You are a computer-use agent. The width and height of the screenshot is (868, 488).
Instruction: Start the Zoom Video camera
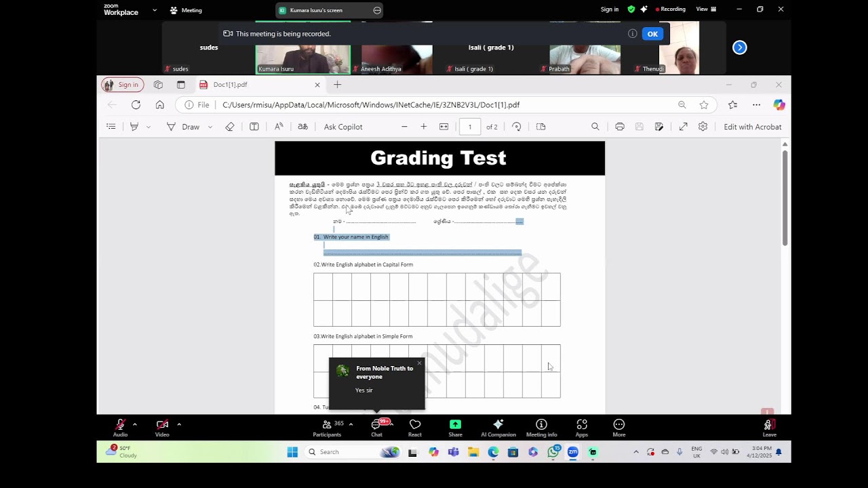coord(162,428)
